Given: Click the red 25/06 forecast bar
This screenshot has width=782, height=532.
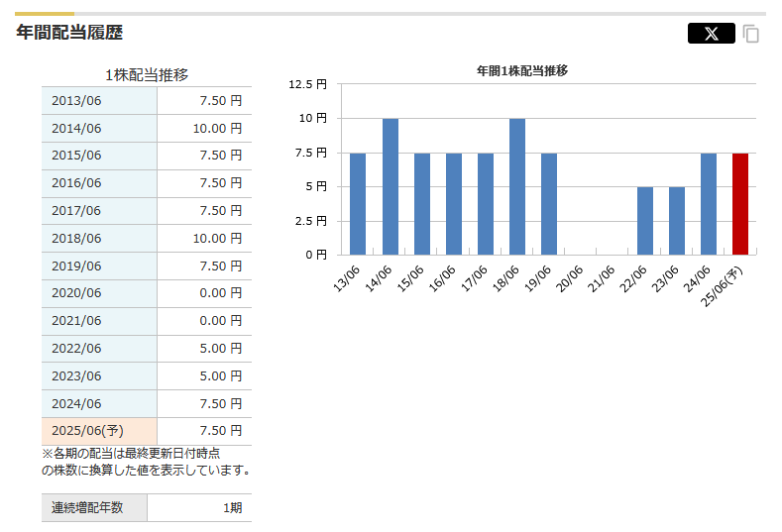Looking at the screenshot, I should [739, 203].
